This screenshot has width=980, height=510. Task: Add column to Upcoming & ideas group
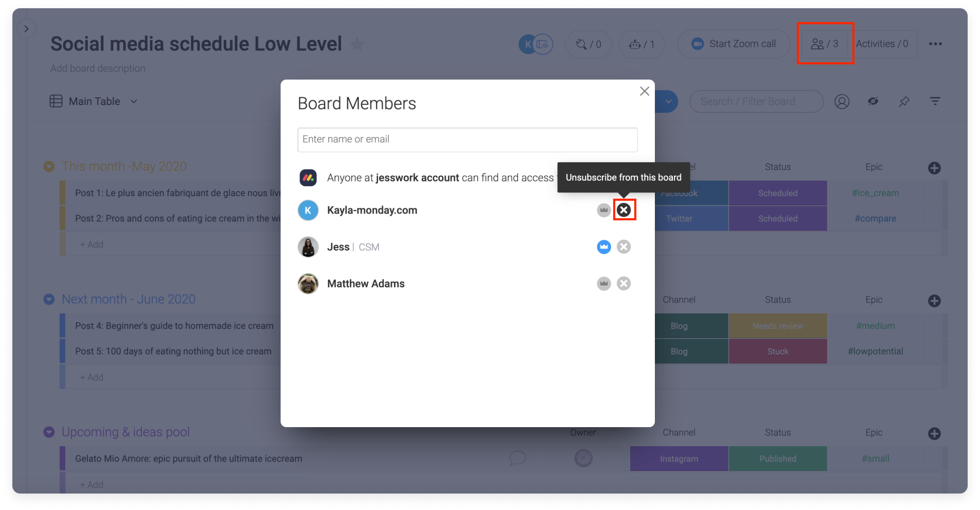coord(934,433)
